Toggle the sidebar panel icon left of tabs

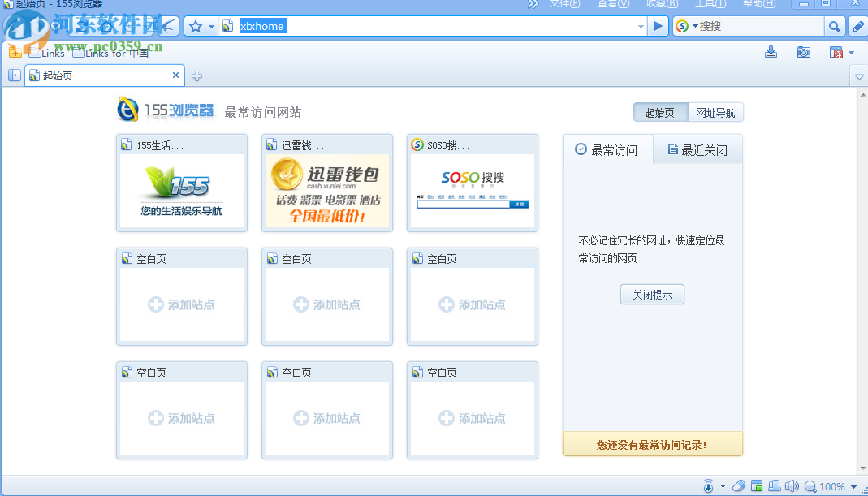coord(15,75)
